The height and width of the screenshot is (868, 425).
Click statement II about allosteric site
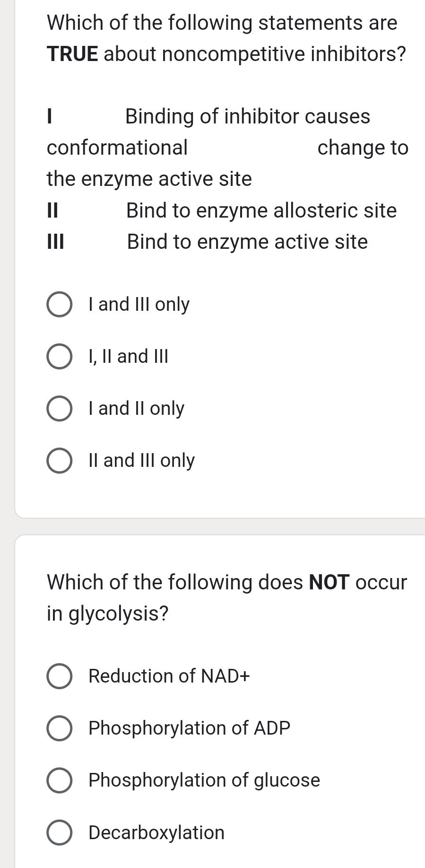coord(221,211)
